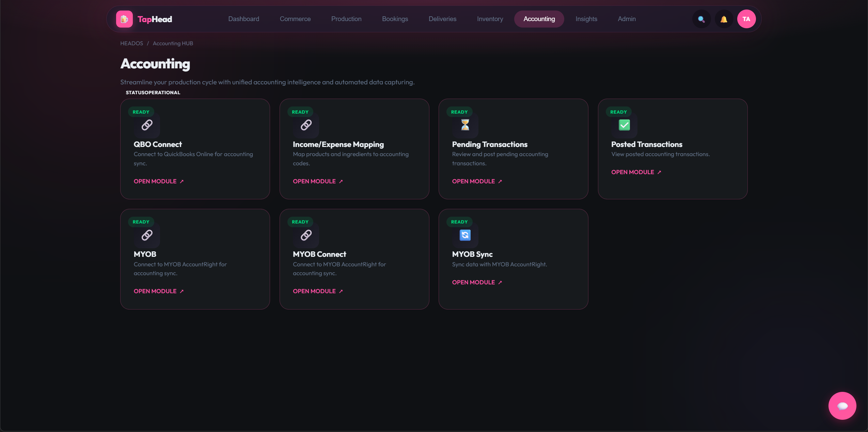Go to the Inventory nav tab

[490, 19]
